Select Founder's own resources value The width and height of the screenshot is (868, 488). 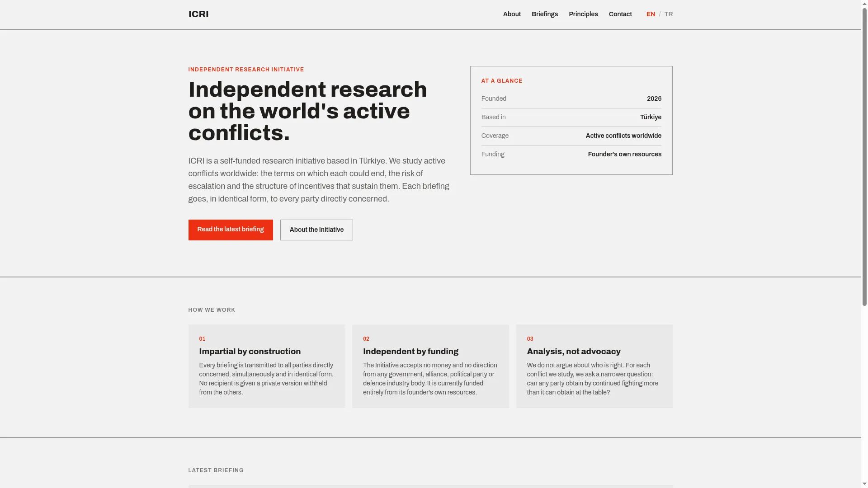coord(625,155)
